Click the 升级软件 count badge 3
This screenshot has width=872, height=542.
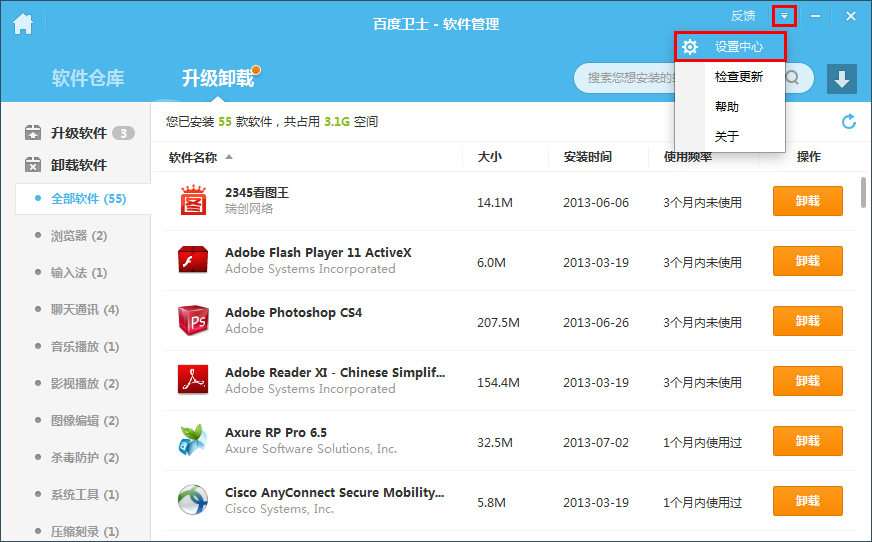[x=123, y=133]
